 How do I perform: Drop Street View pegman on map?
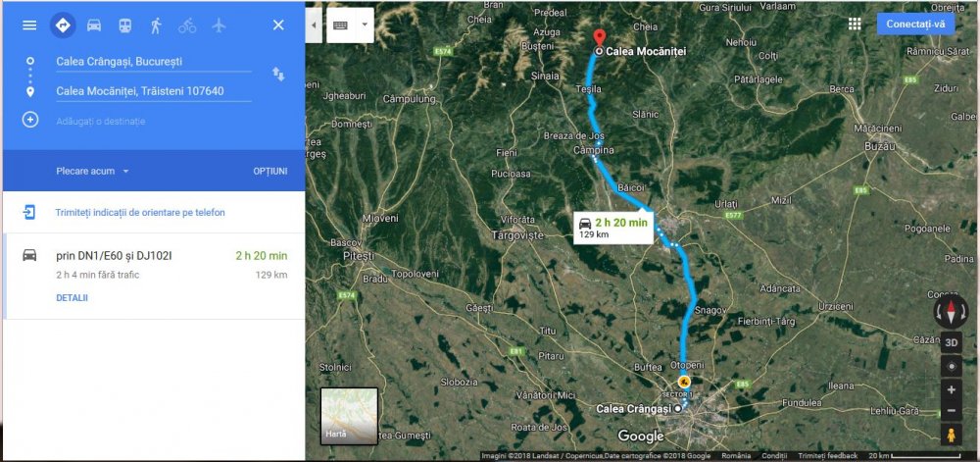[952, 435]
